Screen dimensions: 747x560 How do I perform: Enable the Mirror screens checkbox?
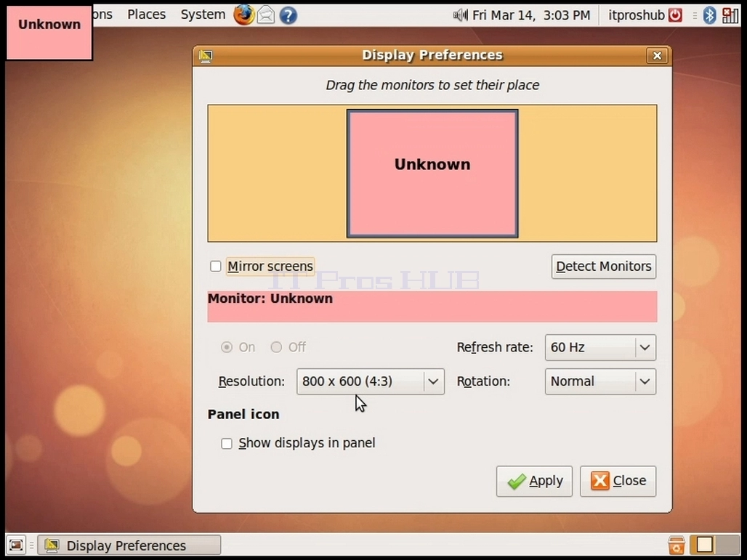coord(216,266)
